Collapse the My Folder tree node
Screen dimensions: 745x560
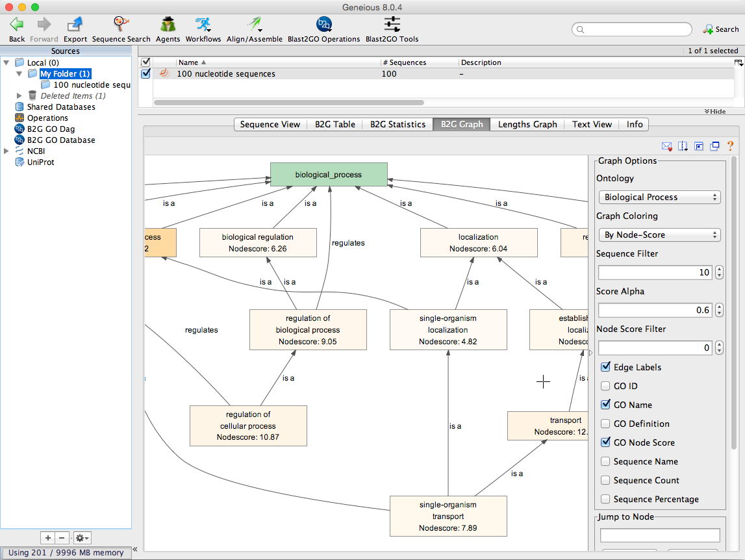coord(19,73)
